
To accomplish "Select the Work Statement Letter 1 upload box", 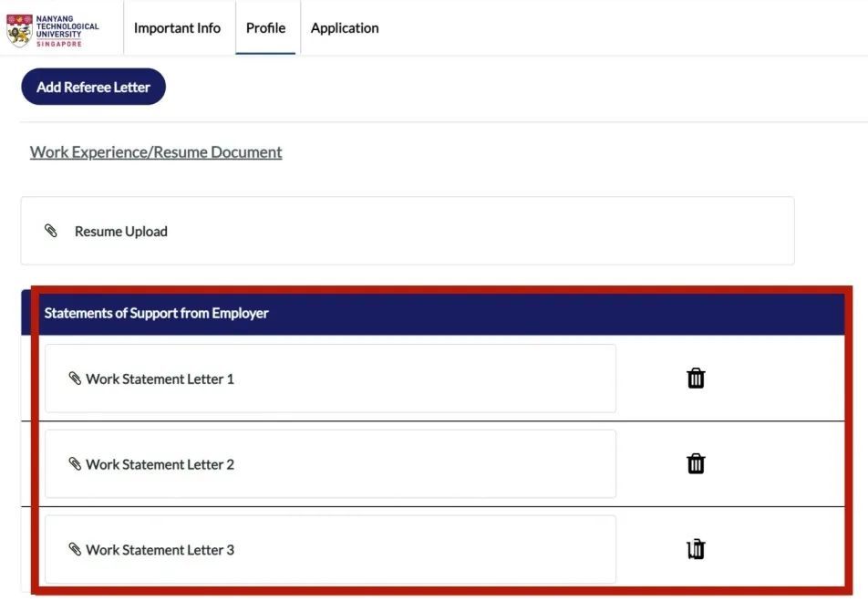I will point(330,379).
